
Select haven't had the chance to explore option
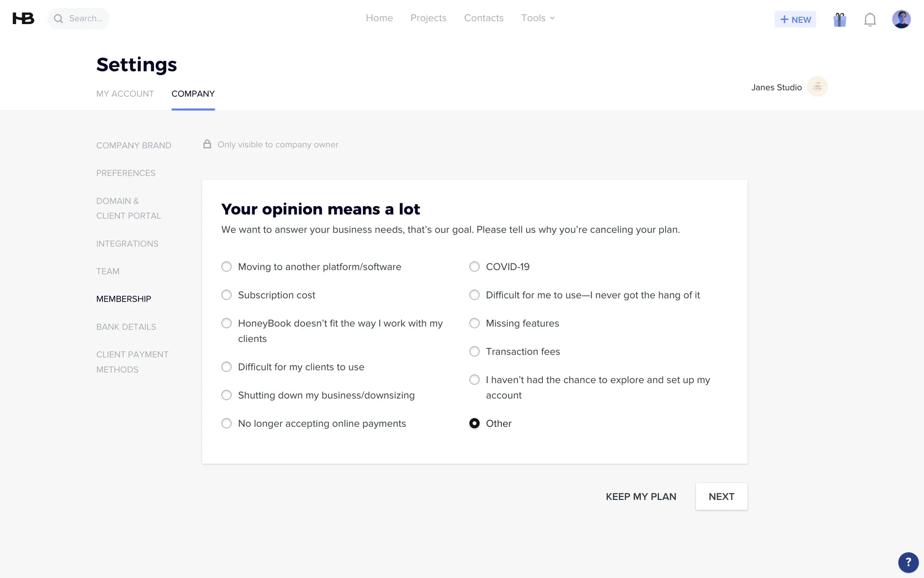pyautogui.click(x=475, y=380)
